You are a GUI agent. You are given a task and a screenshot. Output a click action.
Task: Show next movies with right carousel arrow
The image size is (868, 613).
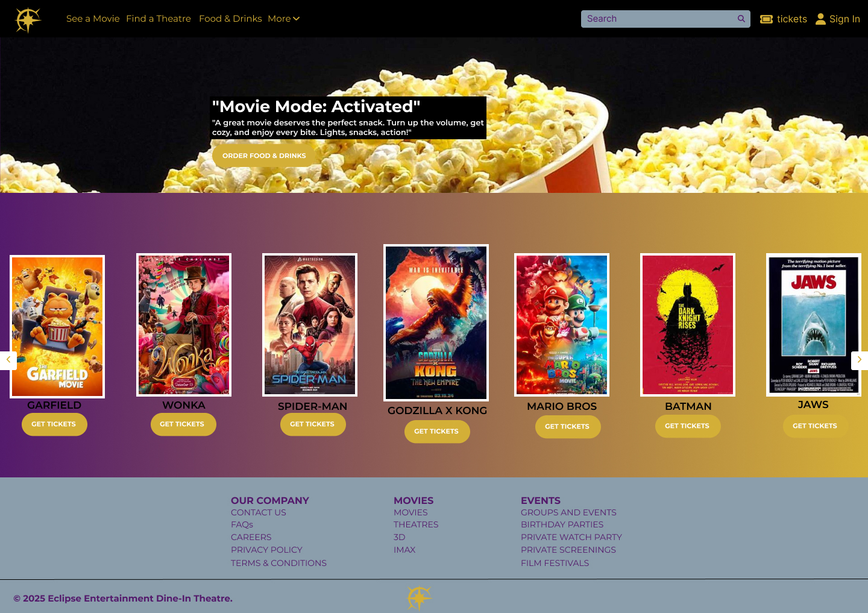(860, 360)
